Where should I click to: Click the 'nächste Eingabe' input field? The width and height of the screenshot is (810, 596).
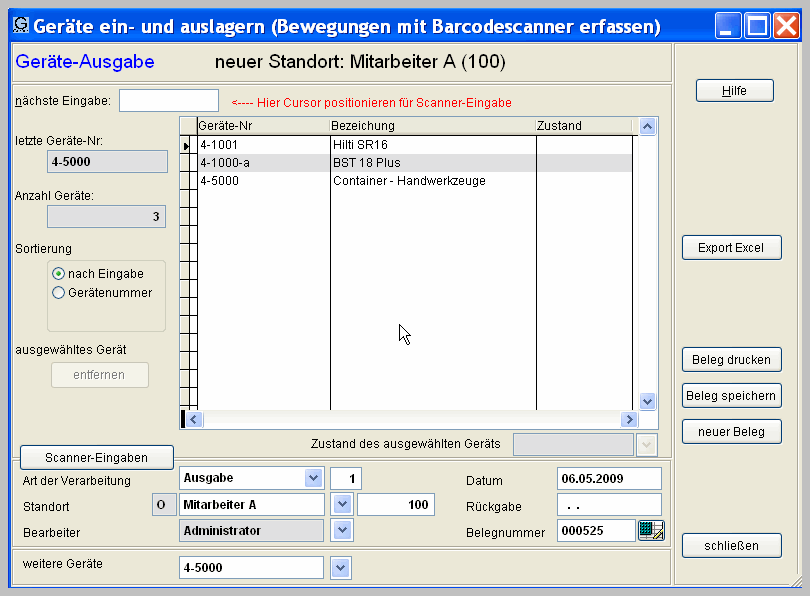click(x=168, y=101)
